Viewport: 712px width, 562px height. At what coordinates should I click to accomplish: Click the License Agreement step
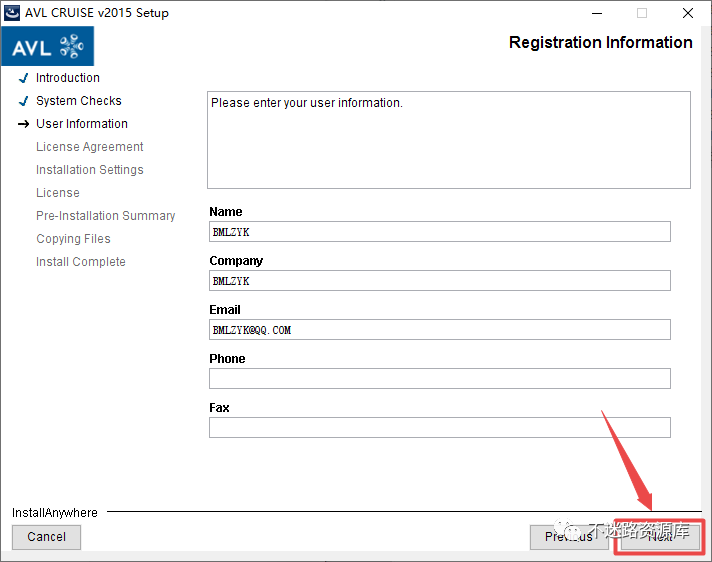(x=89, y=147)
